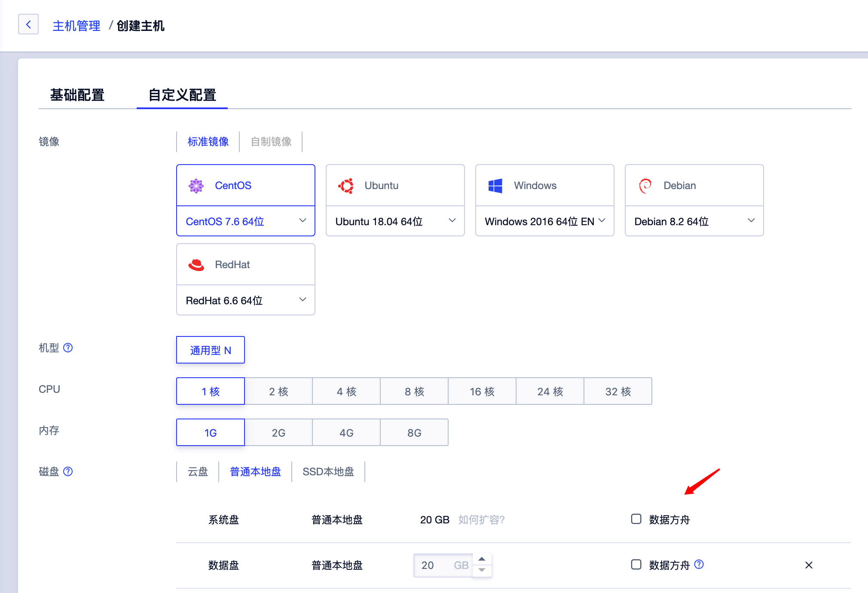Open help icon next to 机型
868x593 pixels.
[68, 348]
